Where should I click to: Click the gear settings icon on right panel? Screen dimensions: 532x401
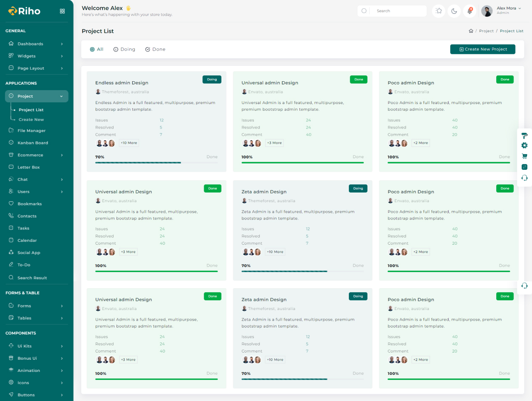point(524,145)
